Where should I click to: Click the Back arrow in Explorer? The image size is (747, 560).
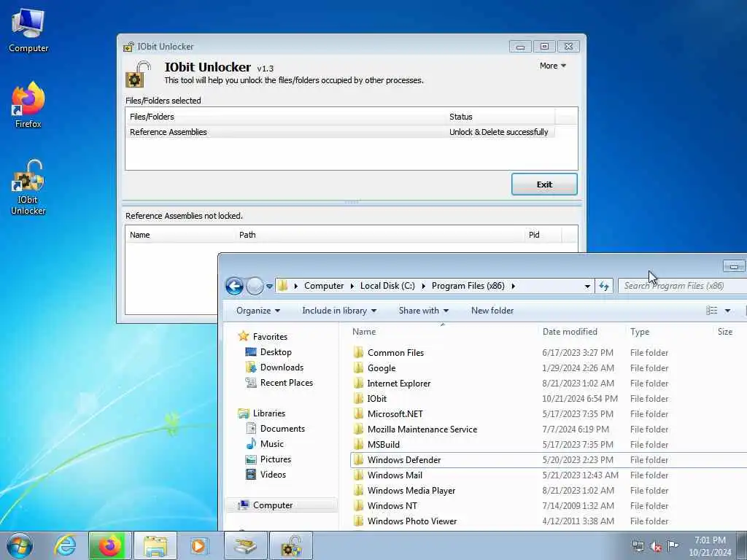pyautogui.click(x=234, y=286)
